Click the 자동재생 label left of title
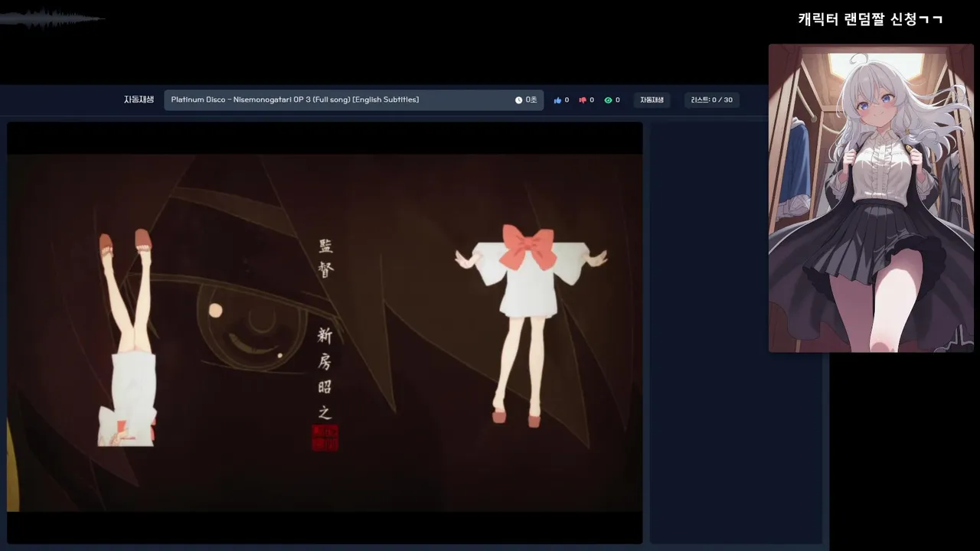The image size is (980, 551). point(139,99)
